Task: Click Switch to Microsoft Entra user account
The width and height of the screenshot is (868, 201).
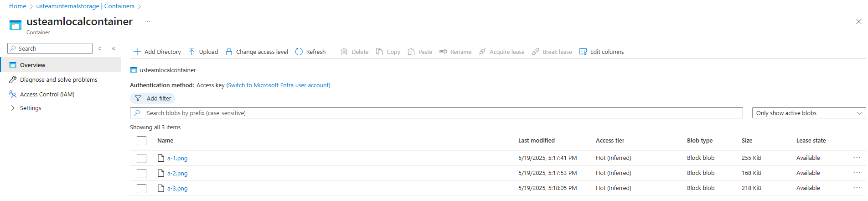Action: point(279,85)
